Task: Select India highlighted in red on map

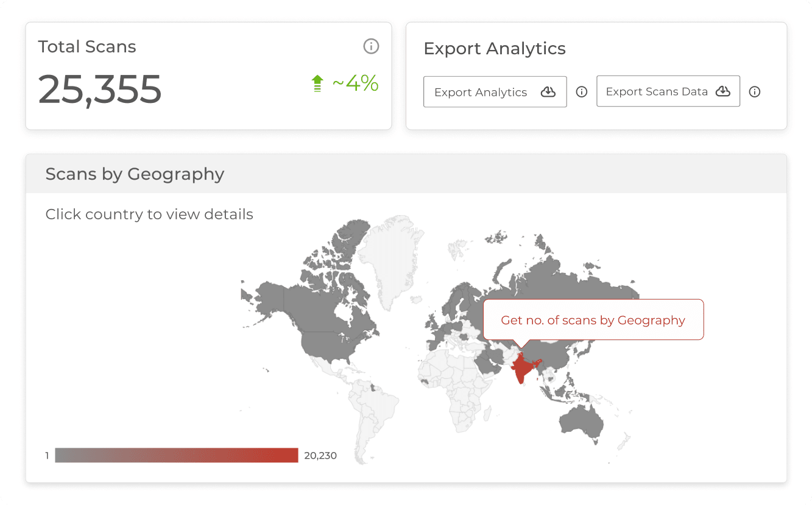Action: [x=522, y=370]
